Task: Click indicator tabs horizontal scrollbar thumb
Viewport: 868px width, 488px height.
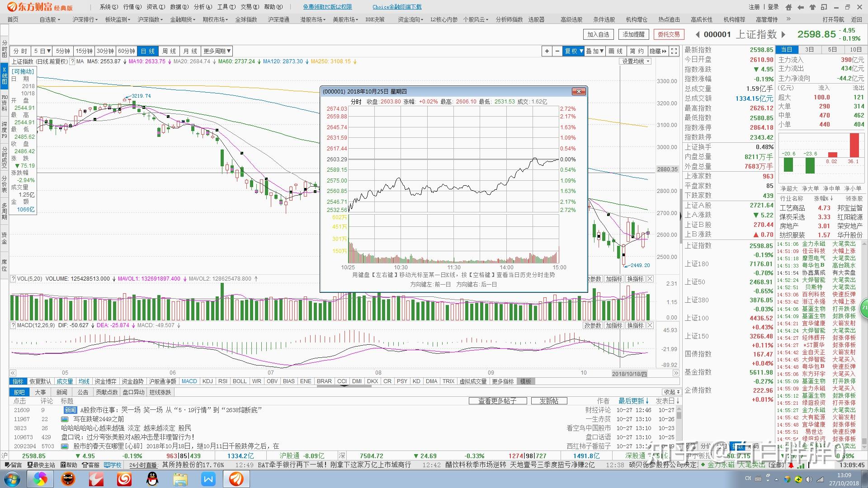Action: tap(344, 385)
